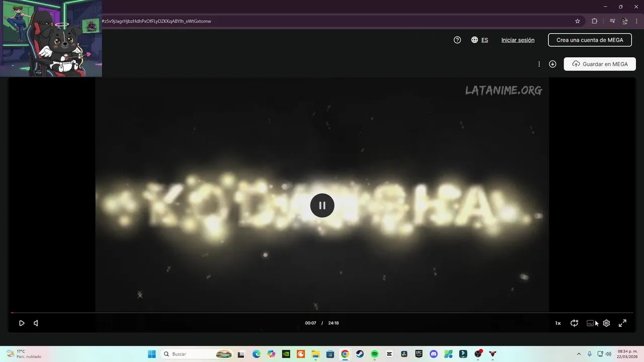Open Discord from the taskbar
Screen dimensions: 644x362
coord(434,354)
